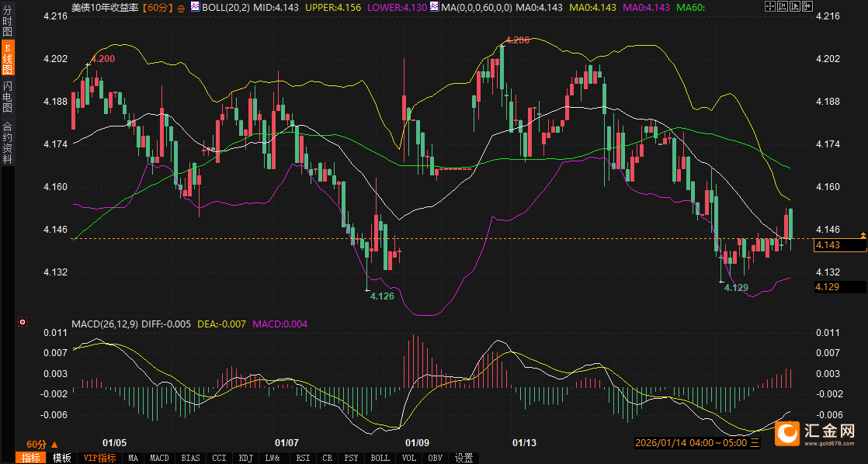Click the 设置 button in indicator bar
Image resolution: width=868 pixels, height=464 pixels.
[464, 458]
